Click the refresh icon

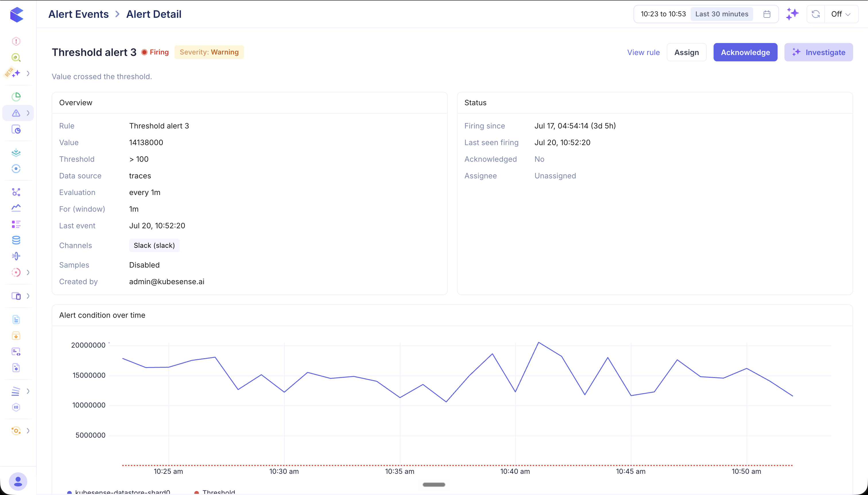pos(815,14)
